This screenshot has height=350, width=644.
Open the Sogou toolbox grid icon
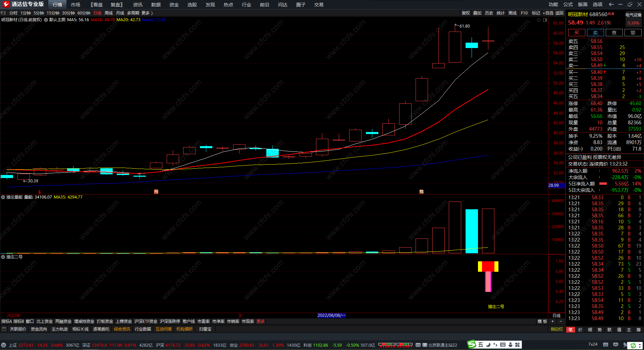[518, 345]
